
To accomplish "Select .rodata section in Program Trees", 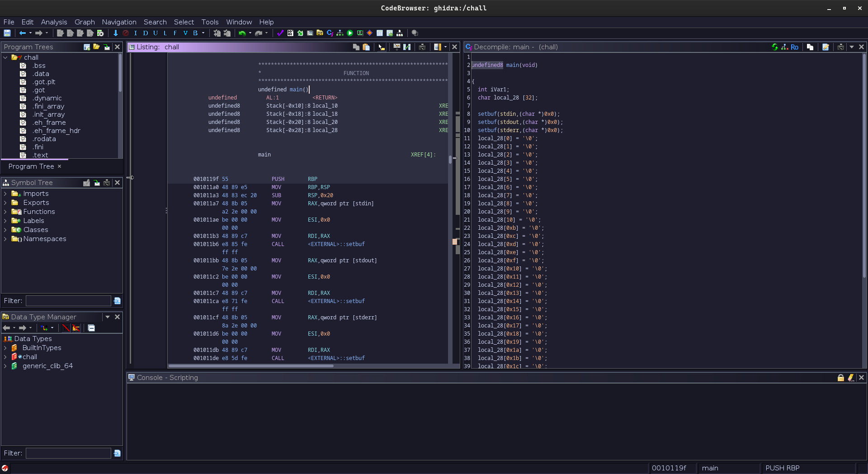I will [x=44, y=139].
